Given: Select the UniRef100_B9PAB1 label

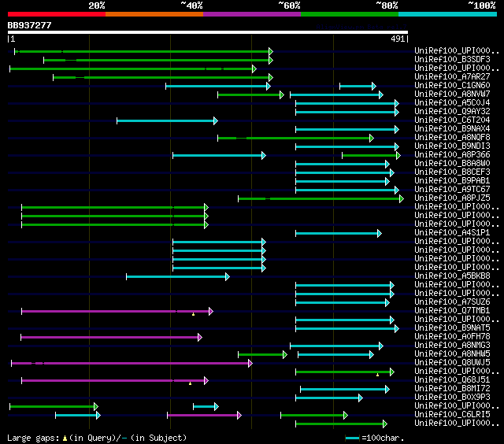Looking at the screenshot, I should (x=452, y=181).
